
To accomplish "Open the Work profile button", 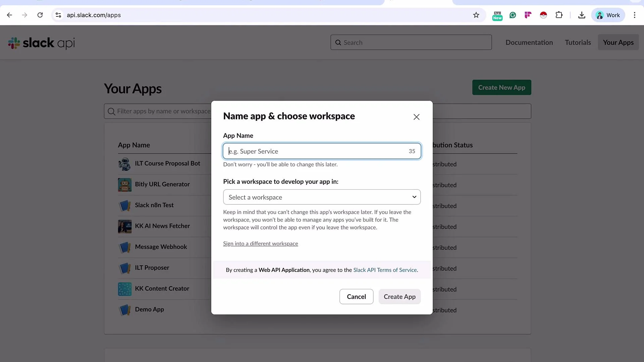I will click(608, 15).
